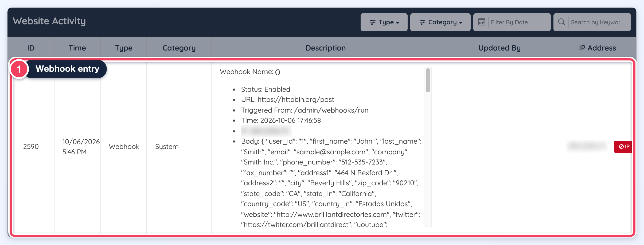Click the blurred IP address value
644x245 pixels.
[x=587, y=146]
